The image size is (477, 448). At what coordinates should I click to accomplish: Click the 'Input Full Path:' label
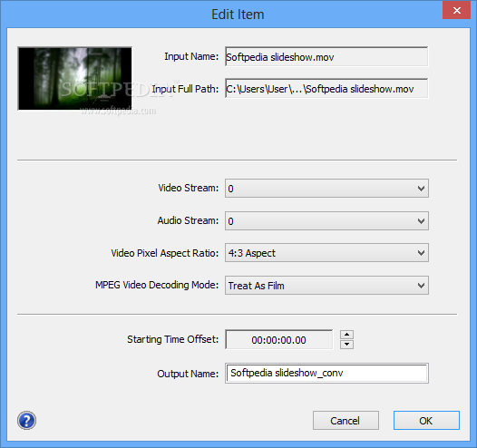[x=185, y=89]
